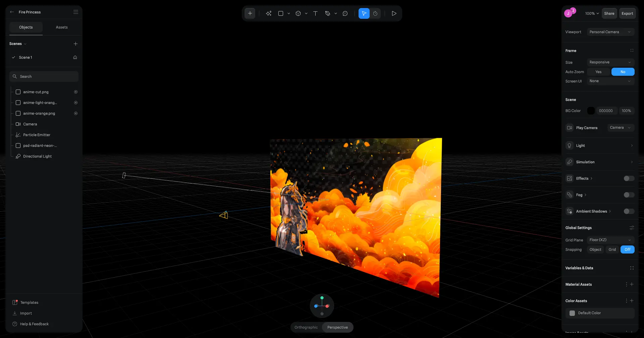This screenshot has width=644, height=338.
Task: Open the Grid Plane Floor dropdown
Action: pyautogui.click(x=610, y=239)
